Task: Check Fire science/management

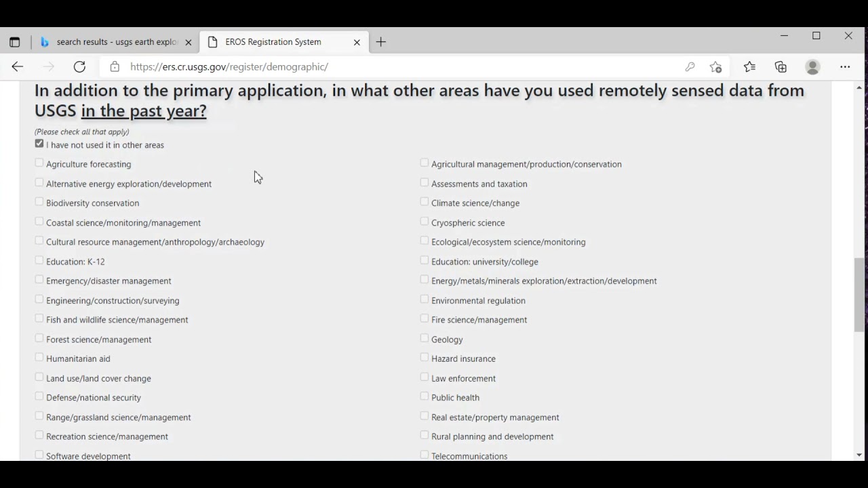Action: point(425,319)
